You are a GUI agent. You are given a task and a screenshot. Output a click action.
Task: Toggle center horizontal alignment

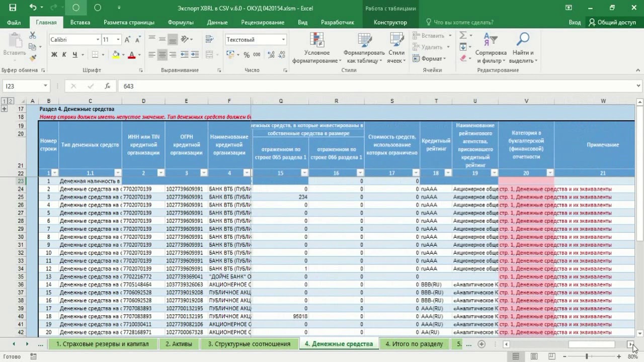[163, 55]
